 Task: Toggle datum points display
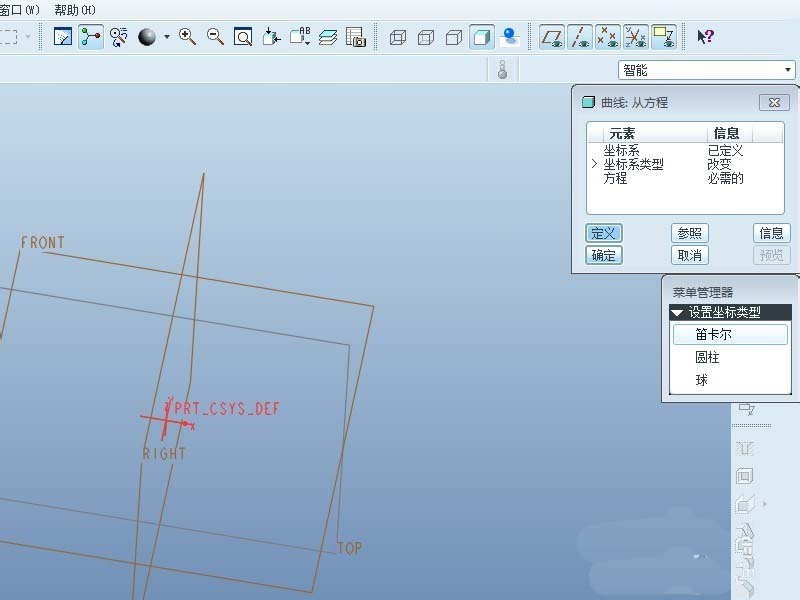coord(608,37)
